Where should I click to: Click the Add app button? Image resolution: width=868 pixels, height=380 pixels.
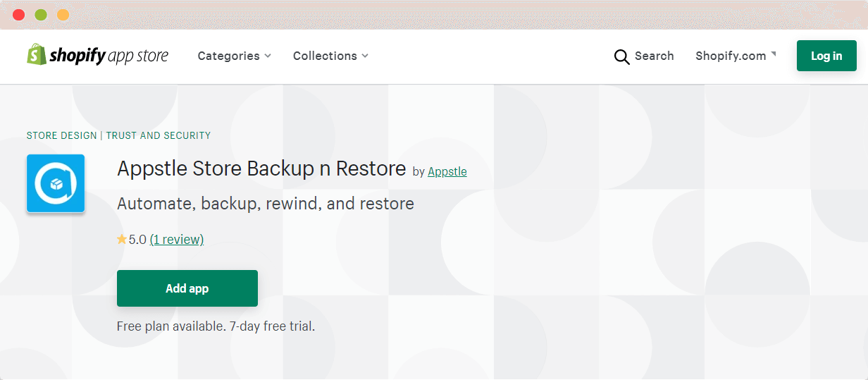tap(187, 288)
